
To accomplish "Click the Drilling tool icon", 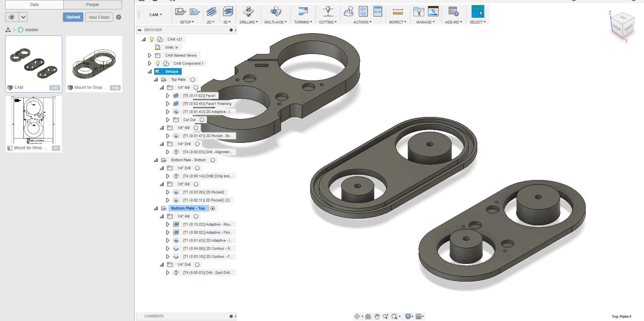I will [x=248, y=12].
